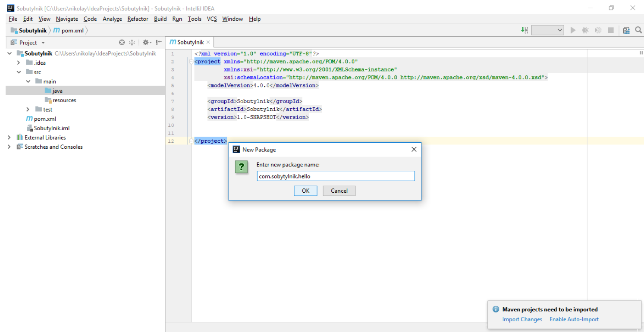This screenshot has height=332, width=644.
Task: Click the Sobutylnik.iml file icon
Action: coord(30,128)
